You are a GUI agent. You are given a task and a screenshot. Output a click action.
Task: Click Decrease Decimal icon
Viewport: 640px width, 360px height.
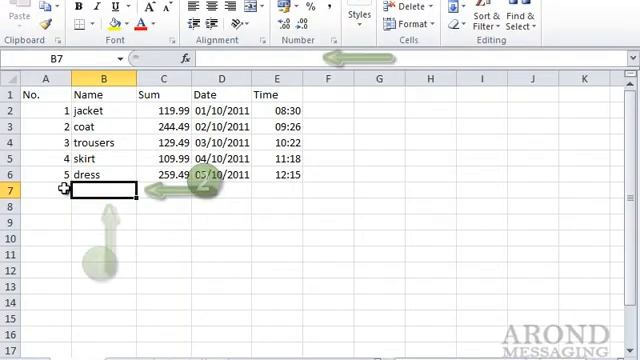click(302, 24)
